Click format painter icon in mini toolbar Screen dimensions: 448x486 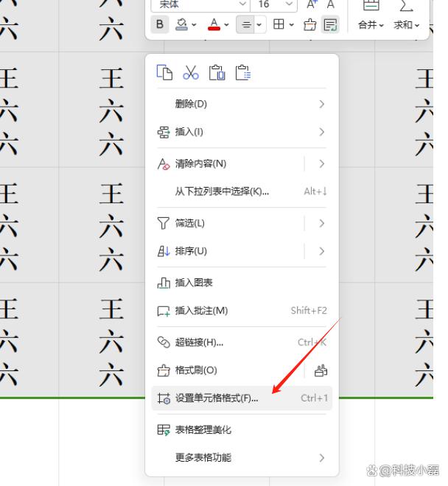pos(309,24)
